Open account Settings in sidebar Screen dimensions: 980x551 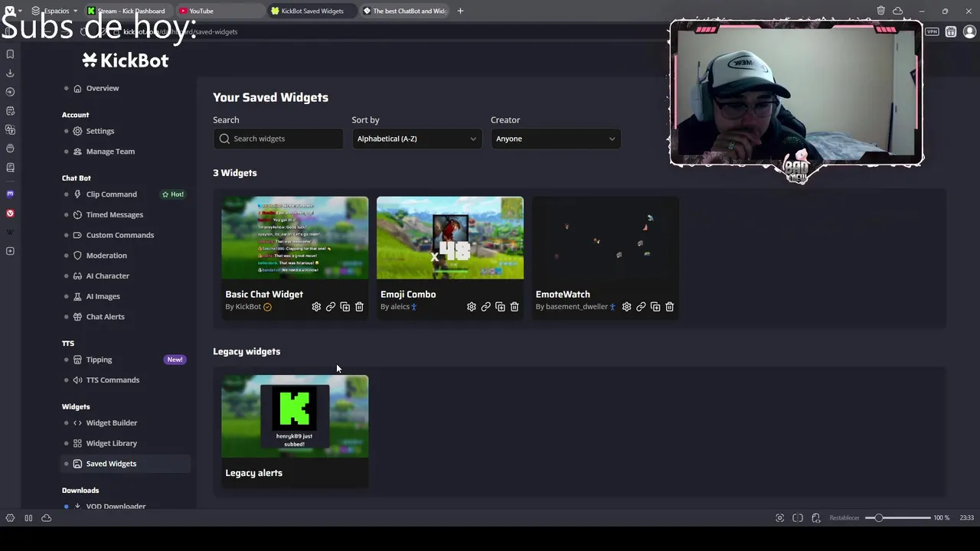point(100,131)
